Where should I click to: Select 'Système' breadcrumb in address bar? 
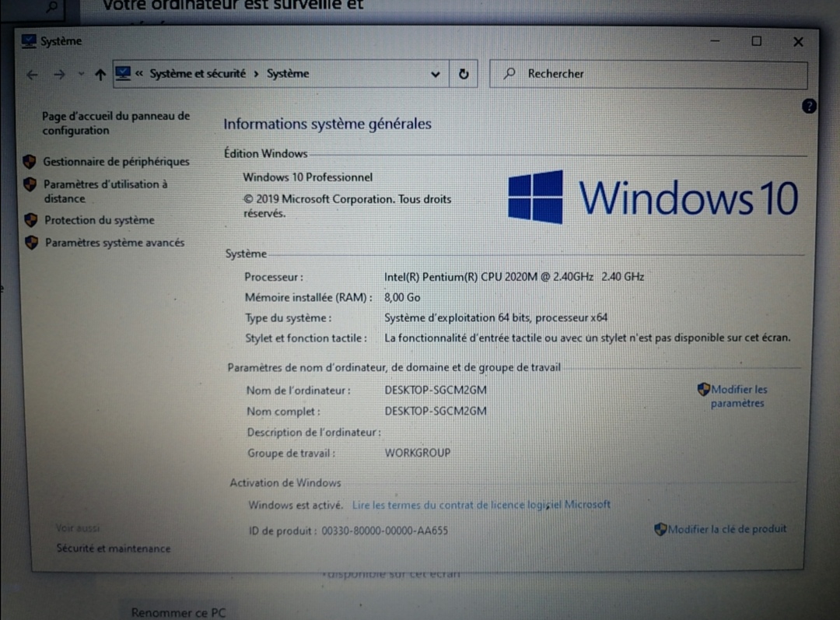pyautogui.click(x=288, y=73)
